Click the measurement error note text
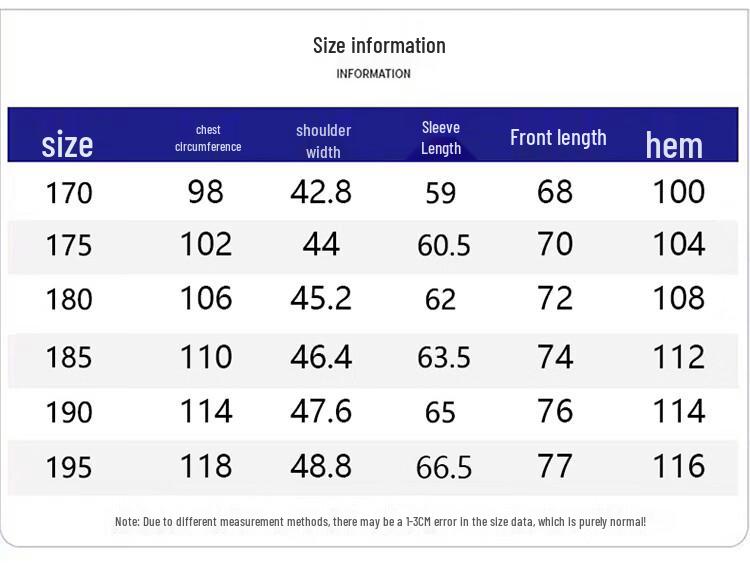The width and height of the screenshot is (750, 563). click(380, 521)
